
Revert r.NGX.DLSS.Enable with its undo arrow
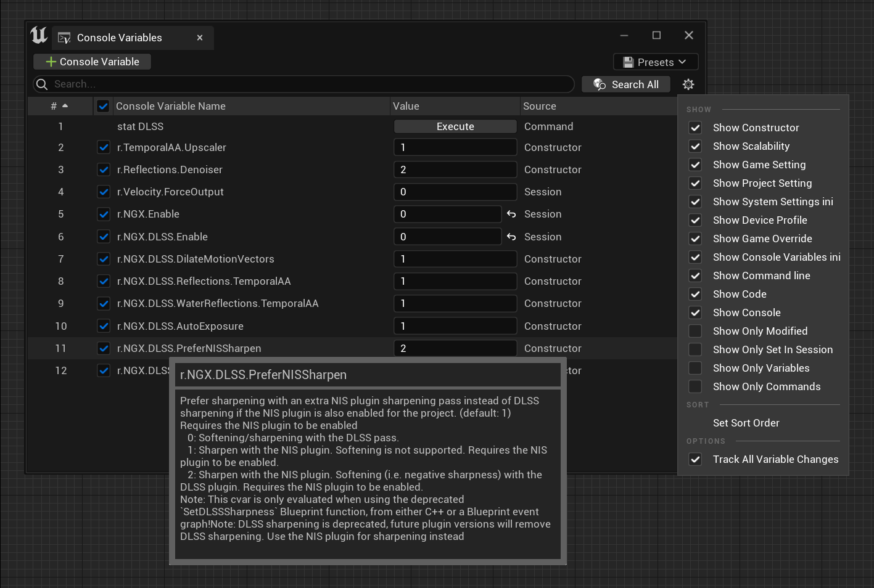tap(511, 236)
